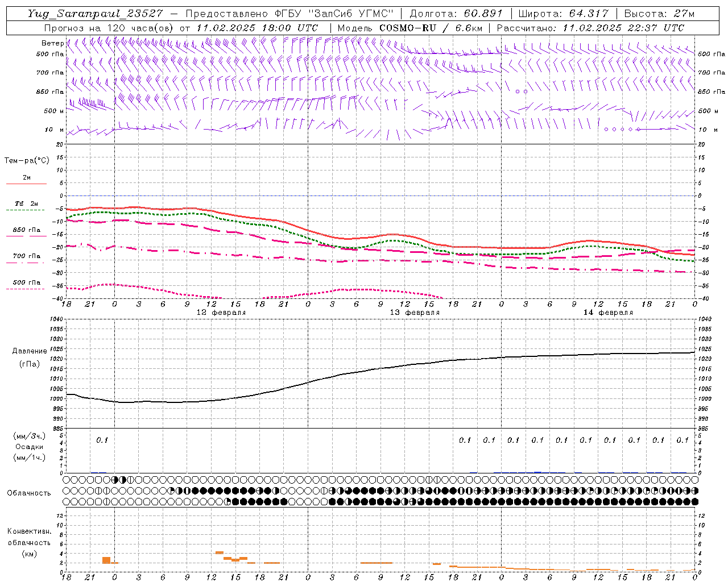Select the date label 12 февраля
Image resolution: width=728 pixels, height=582 pixels.
pyautogui.click(x=221, y=313)
